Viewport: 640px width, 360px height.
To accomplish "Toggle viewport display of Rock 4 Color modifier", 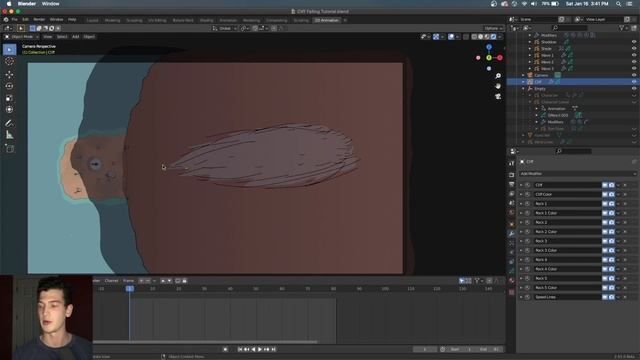I will 605,269.
